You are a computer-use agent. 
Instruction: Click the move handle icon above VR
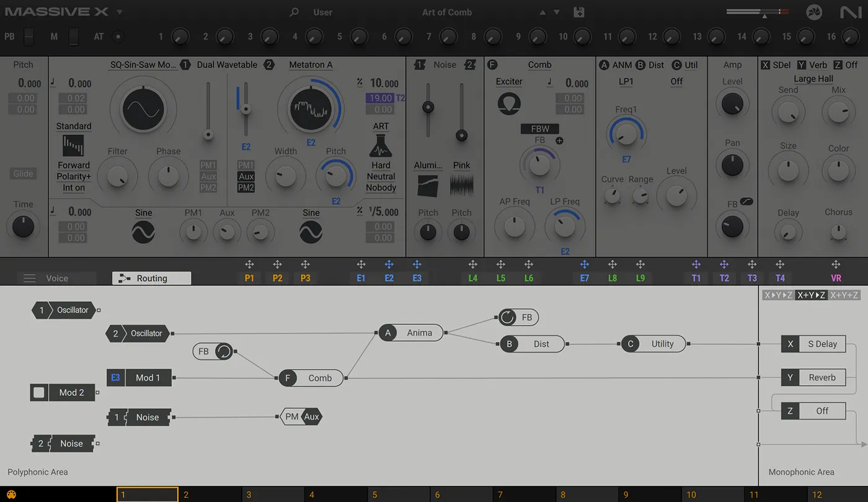(x=836, y=264)
